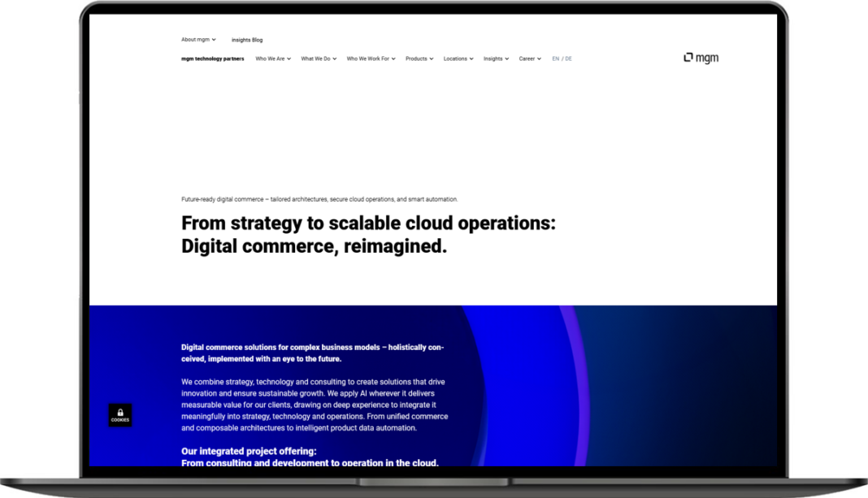The image size is (868, 498).
Task: Open the Career navigation menu
Action: [x=530, y=58]
